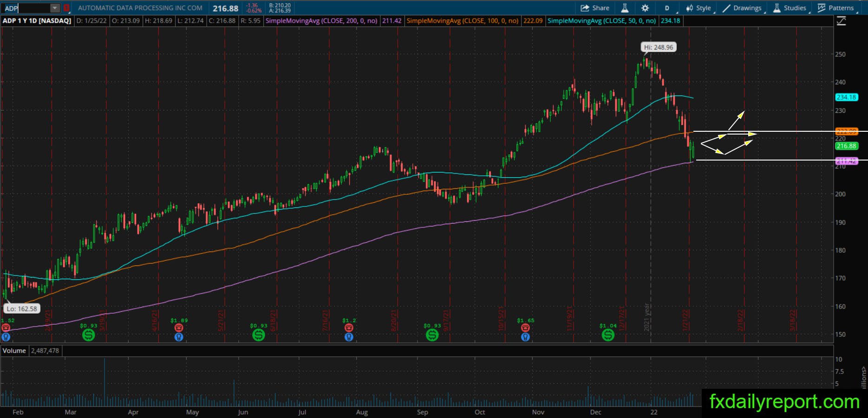This screenshot has height=418, width=868.
Task: Click the Aug label on the time axis
Action: click(x=362, y=412)
